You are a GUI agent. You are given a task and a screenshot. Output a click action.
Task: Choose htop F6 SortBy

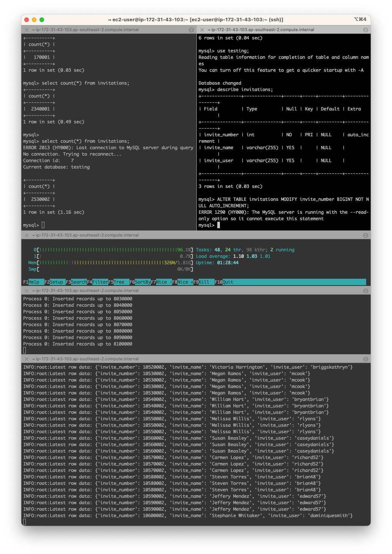tap(140, 282)
